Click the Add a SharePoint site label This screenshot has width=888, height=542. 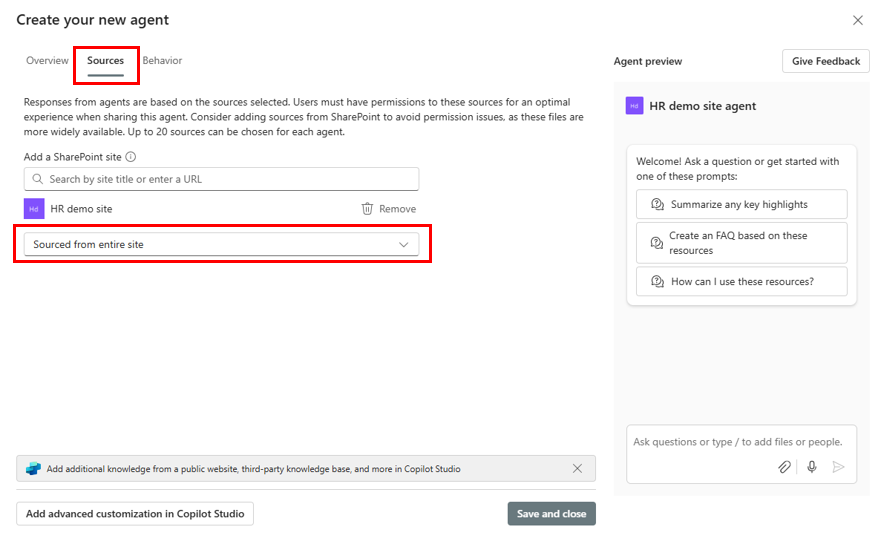click(72, 157)
